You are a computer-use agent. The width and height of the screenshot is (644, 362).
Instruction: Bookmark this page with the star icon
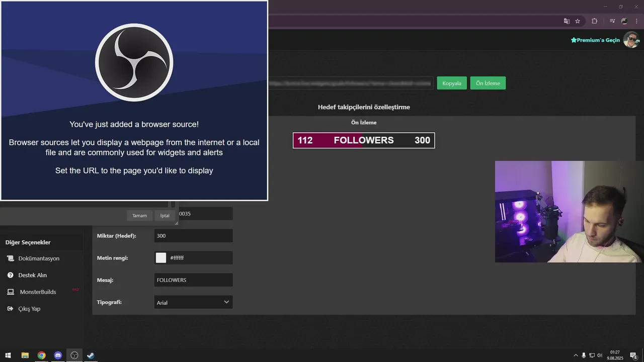[x=578, y=21]
